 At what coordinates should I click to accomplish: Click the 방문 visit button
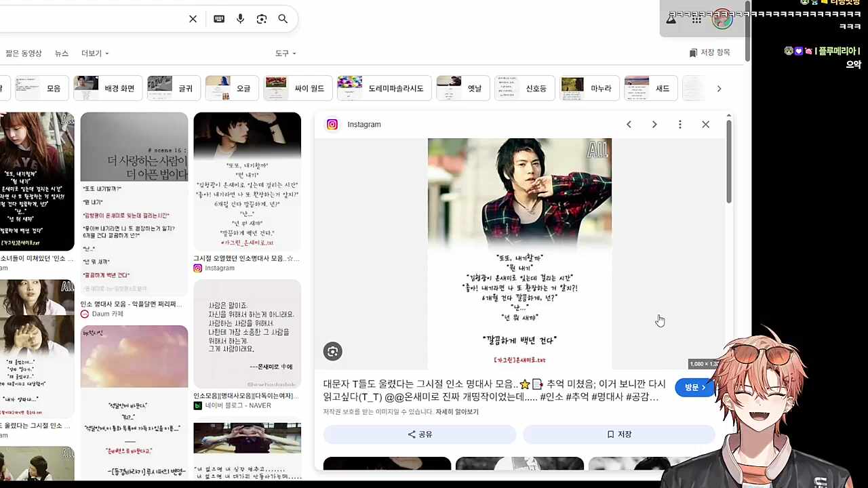694,388
